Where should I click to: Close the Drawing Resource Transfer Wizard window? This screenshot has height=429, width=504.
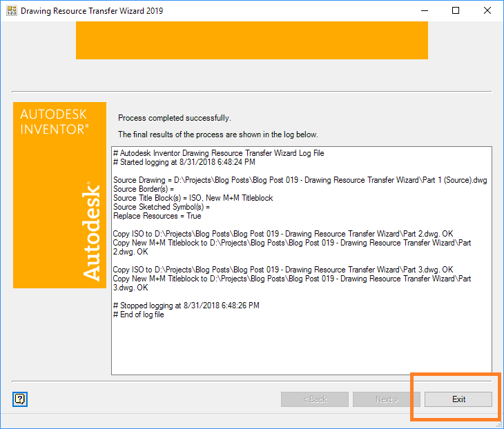[x=487, y=10]
